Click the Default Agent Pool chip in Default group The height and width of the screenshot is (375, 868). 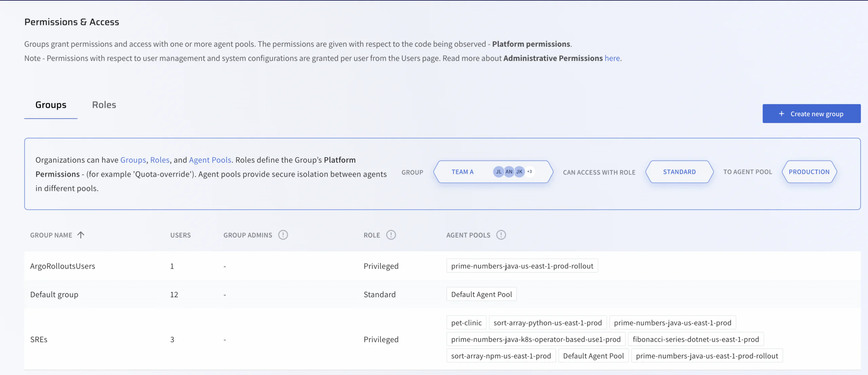481,294
